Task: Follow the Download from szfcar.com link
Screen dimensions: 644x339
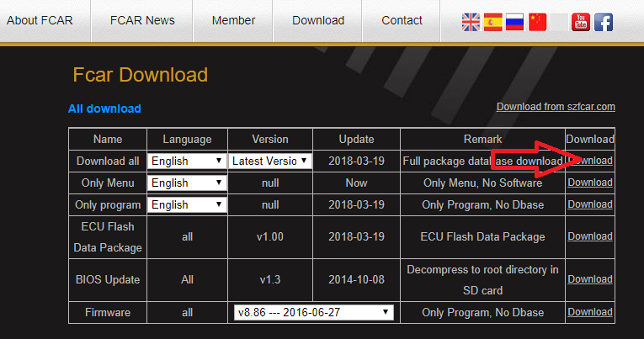Action: tap(556, 107)
